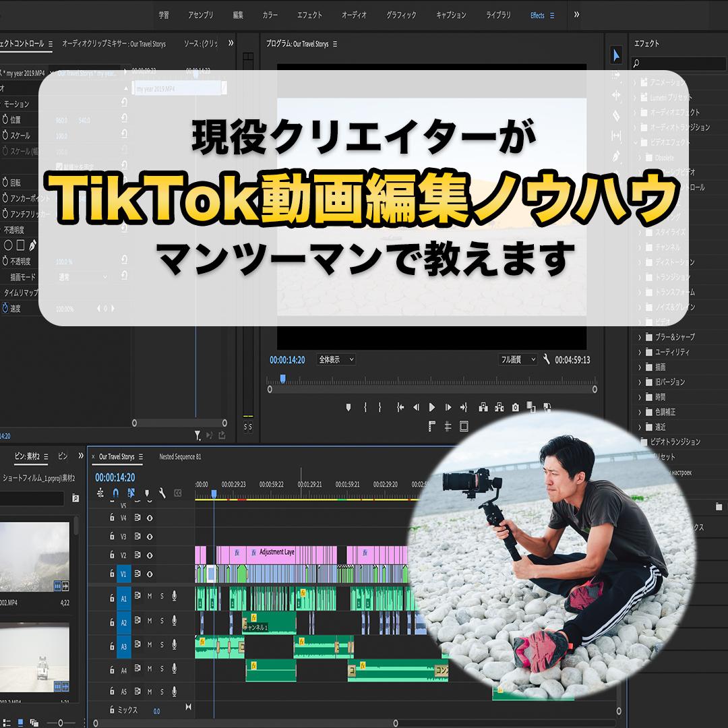Click the Project panel search icon

tap(75, 498)
